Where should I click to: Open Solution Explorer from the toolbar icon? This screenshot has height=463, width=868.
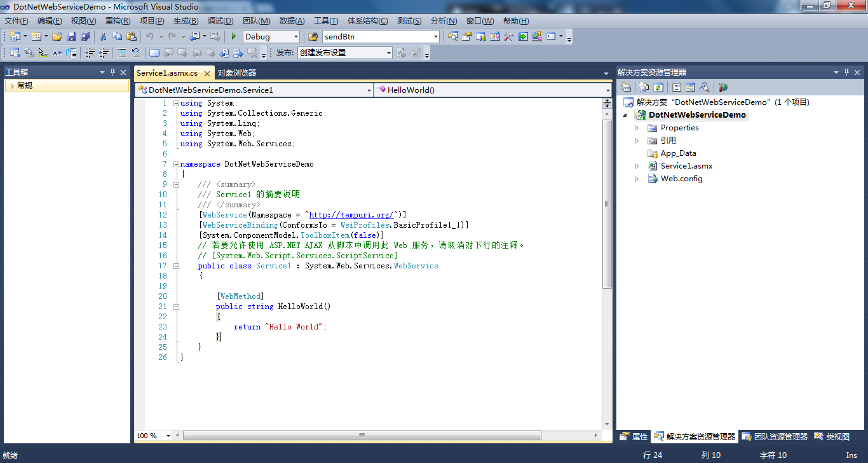point(452,36)
